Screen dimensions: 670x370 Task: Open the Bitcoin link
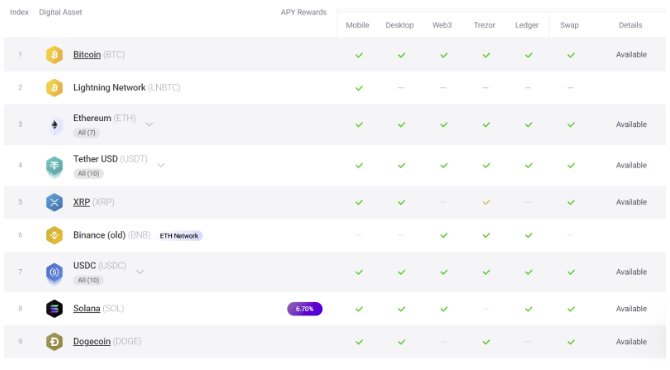pyautogui.click(x=87, y=55)
